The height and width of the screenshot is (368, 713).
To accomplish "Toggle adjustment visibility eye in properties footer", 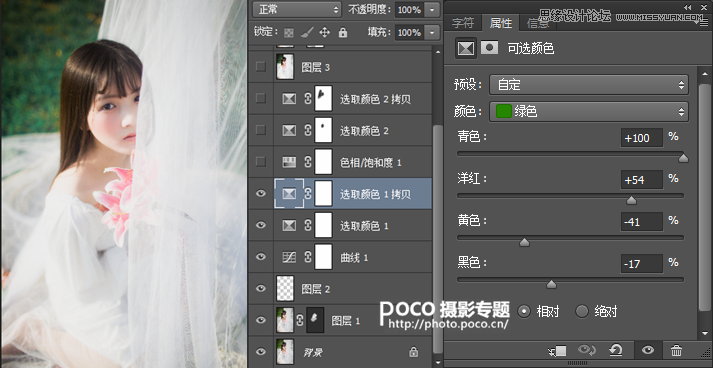I will 648,350.
